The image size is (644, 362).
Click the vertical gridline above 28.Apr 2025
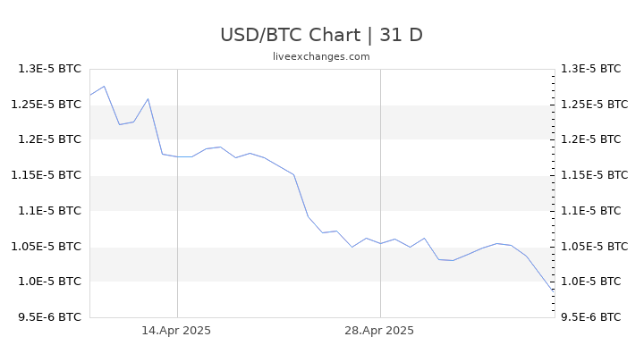click(x=380, y=193)
